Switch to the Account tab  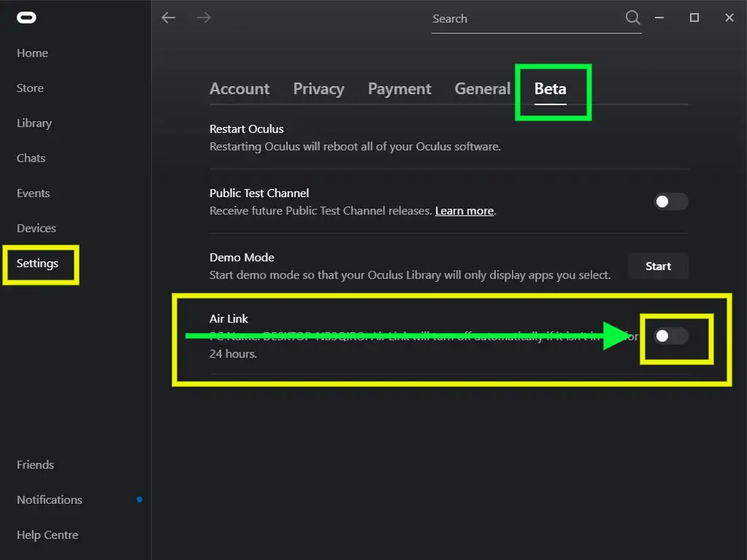[240, 89]
